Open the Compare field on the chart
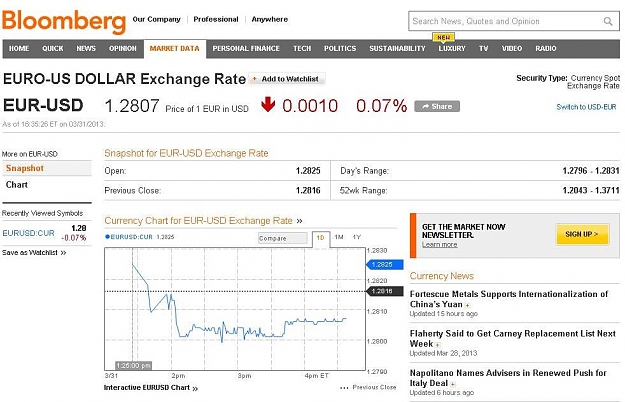This screenshot has width=625, height=402. pos(283,238)
